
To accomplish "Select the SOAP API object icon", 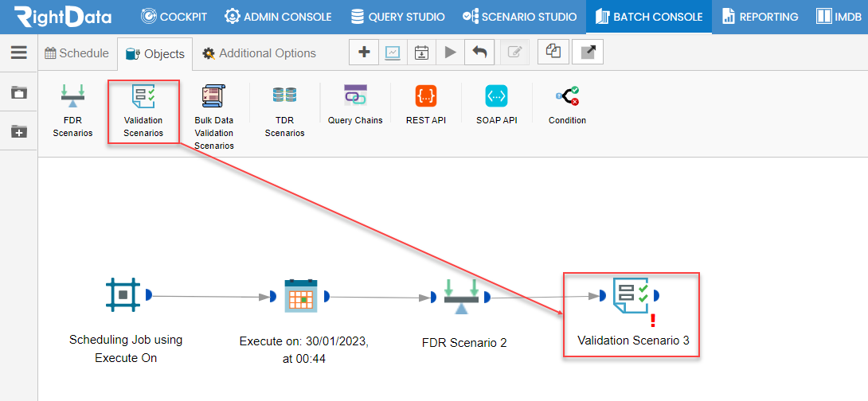I will click(x=497, y=95).
